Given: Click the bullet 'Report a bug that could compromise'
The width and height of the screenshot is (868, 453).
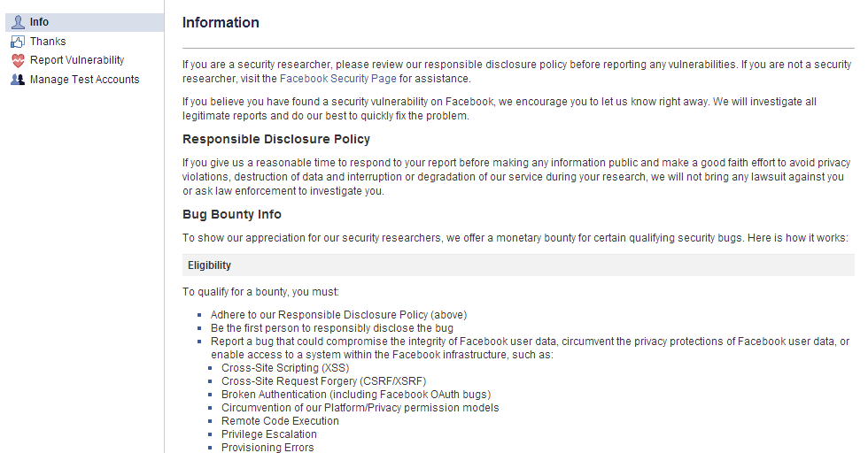Looking at the screenshot, I should point(530,348).
